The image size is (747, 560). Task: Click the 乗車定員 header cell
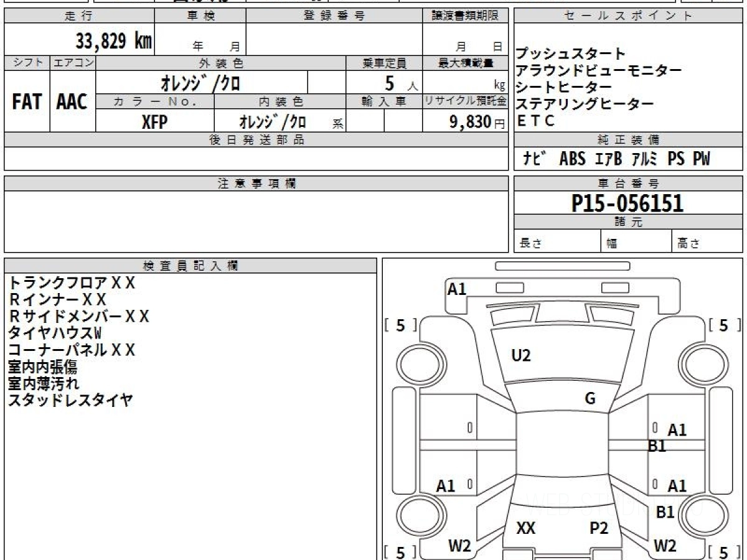[x=384, y=63]
